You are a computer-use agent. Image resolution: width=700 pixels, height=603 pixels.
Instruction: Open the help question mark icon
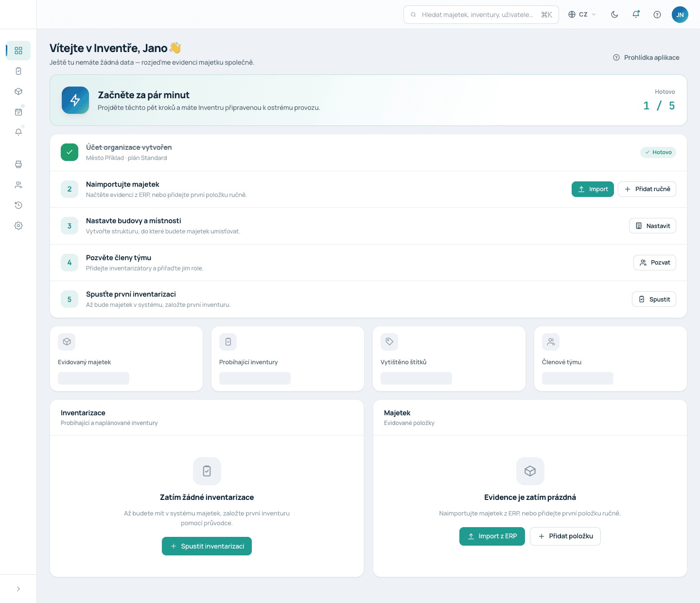coord(657,15)
